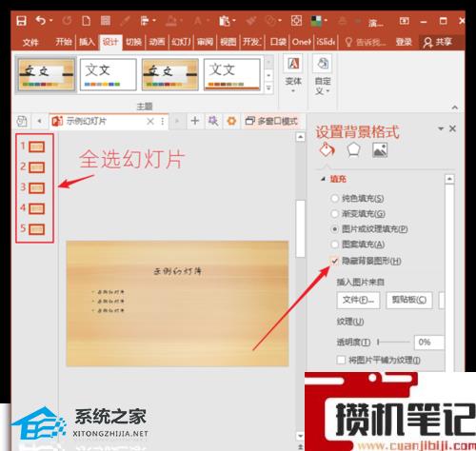Collapse the 填充 section
476x451 pixels.
point(324,179)
